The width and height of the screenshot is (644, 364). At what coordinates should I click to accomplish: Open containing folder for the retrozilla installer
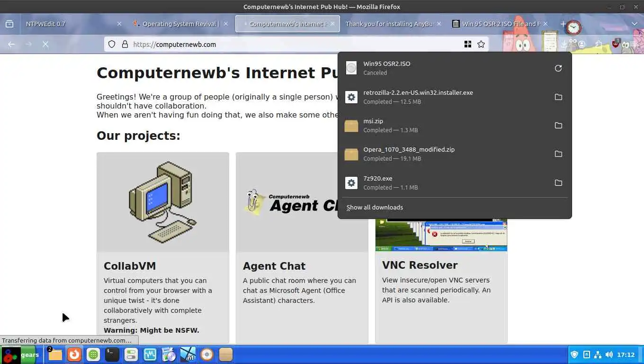pos(558,97)
